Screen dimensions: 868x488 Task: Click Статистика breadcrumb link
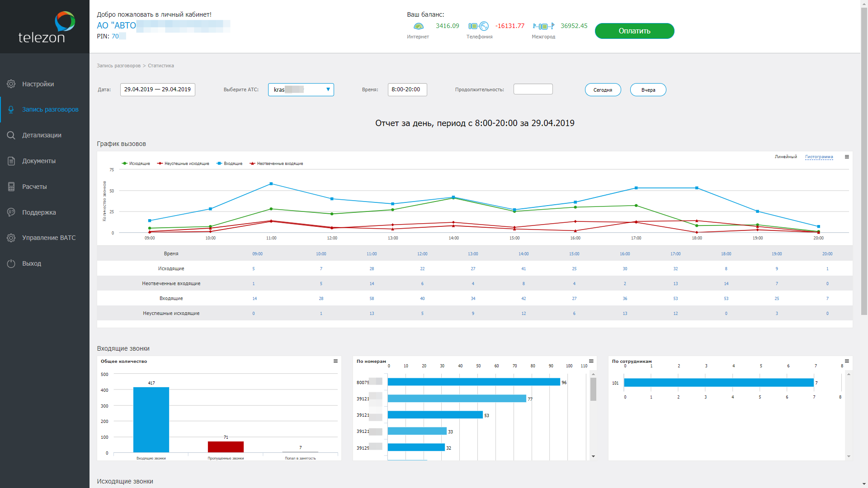(x=160, y=66)
